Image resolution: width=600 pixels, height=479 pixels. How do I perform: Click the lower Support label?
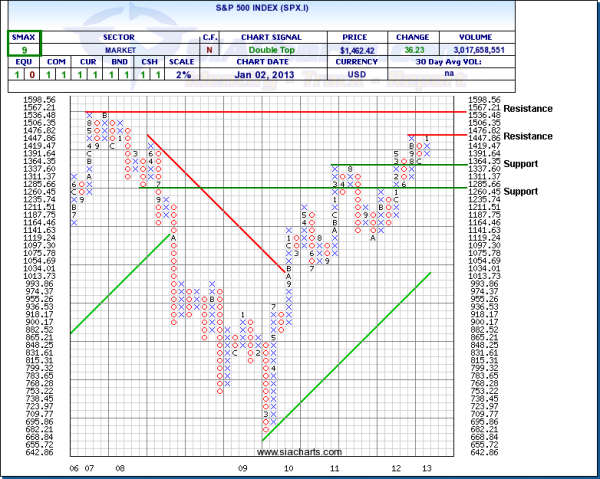coord(524,190)
